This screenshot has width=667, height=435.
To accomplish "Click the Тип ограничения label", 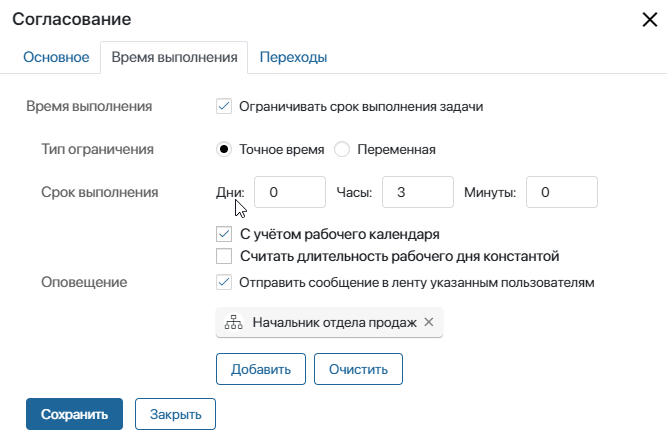I will click(x=97, y=149).
